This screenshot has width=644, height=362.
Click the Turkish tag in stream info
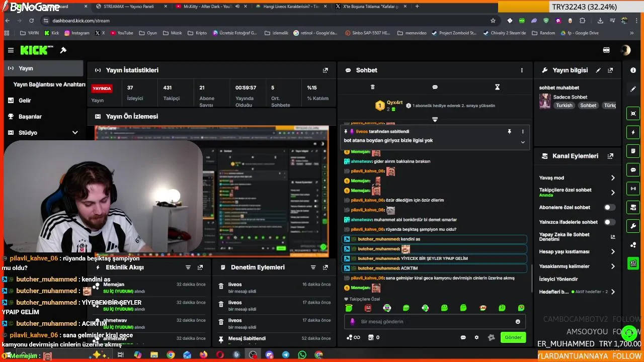[x=564, y=106]
